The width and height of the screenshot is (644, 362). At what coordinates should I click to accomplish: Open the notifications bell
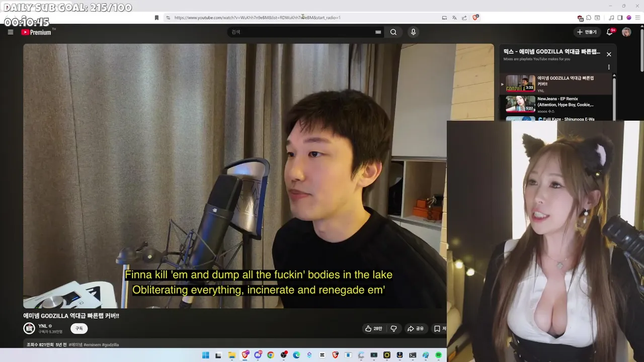pos(609,32)
